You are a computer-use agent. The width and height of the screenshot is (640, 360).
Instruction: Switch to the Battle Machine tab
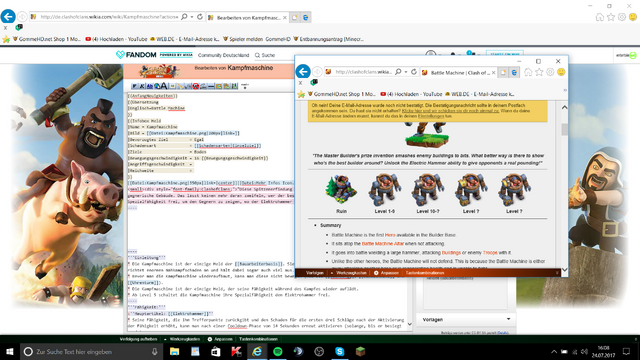point(459,73)
